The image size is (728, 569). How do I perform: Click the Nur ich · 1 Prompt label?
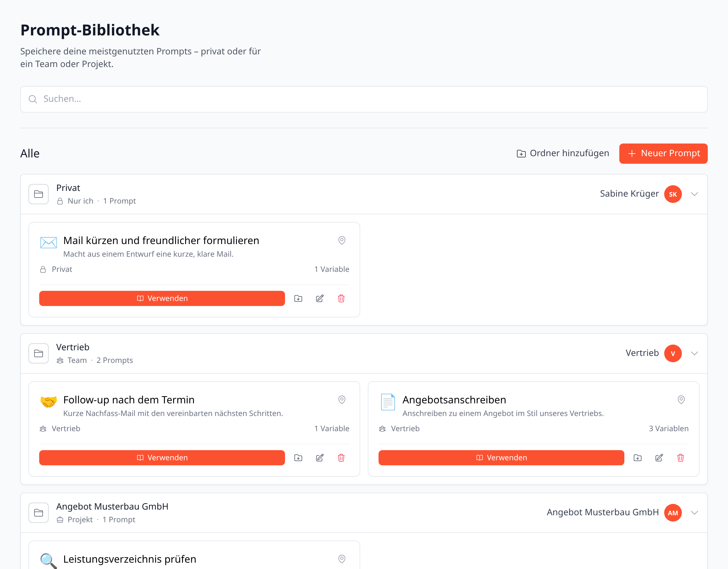click(x=96, y=201)
